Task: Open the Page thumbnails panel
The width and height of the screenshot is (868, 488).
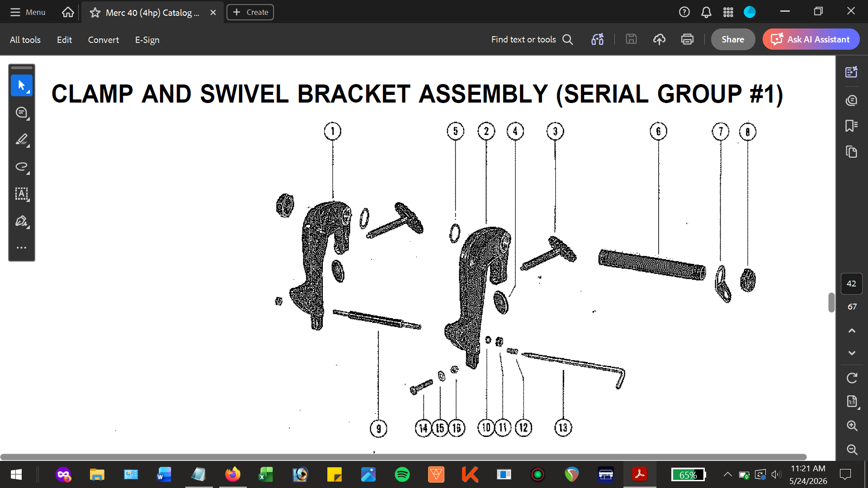Action: (851, 152)
